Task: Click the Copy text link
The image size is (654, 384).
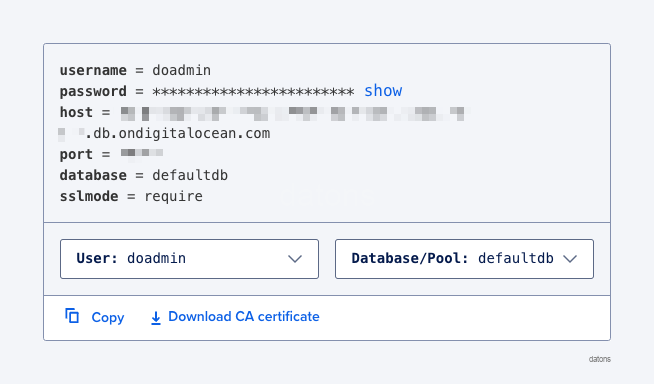Action: (x=108, y=317)
